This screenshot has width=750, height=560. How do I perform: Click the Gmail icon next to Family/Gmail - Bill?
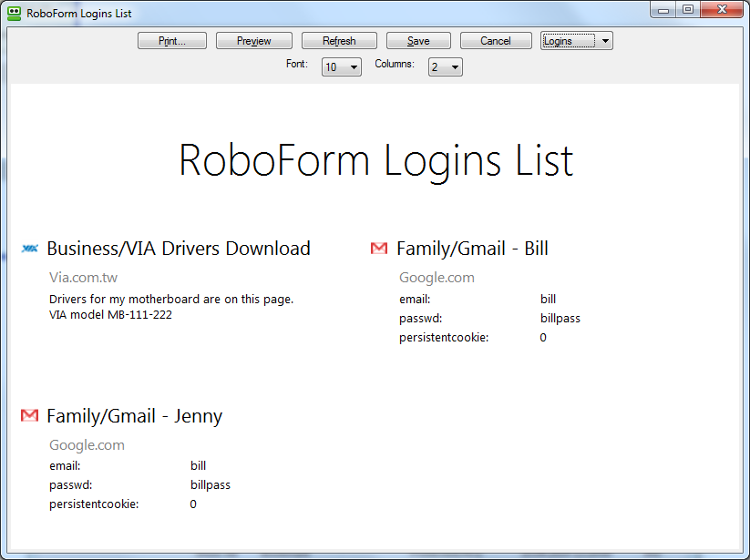[x=379, y=249]
